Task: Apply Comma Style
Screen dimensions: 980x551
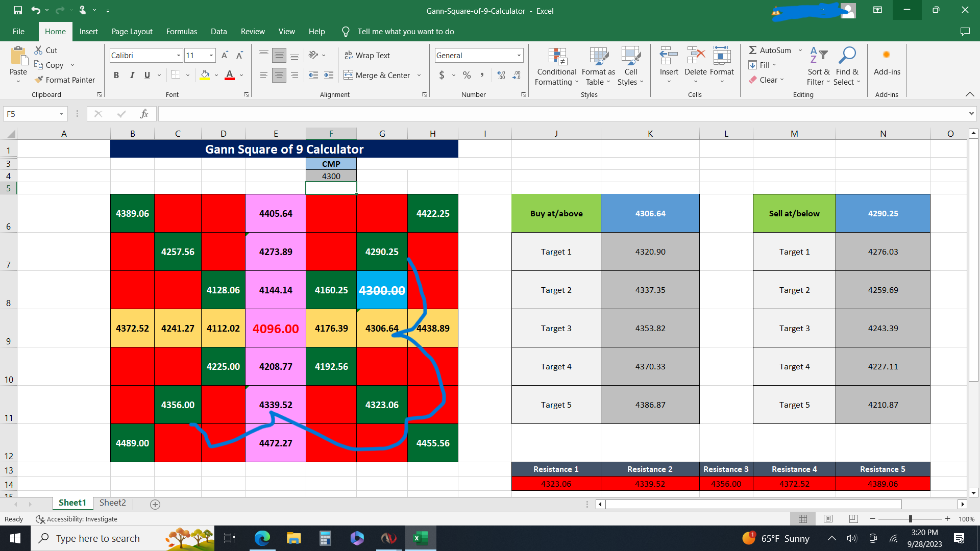Action: [x=482, y=75]
